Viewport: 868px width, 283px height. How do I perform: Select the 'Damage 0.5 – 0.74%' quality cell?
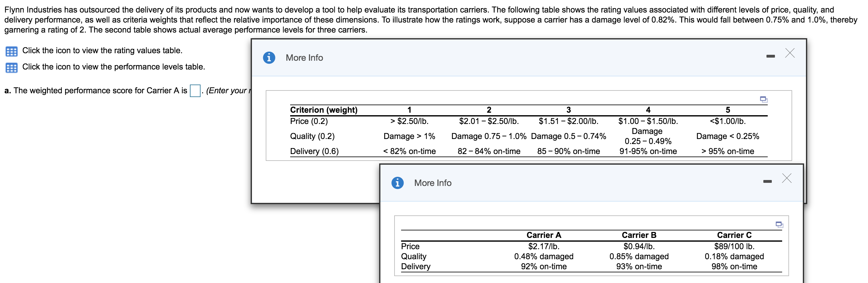click(x=568, y=136)
